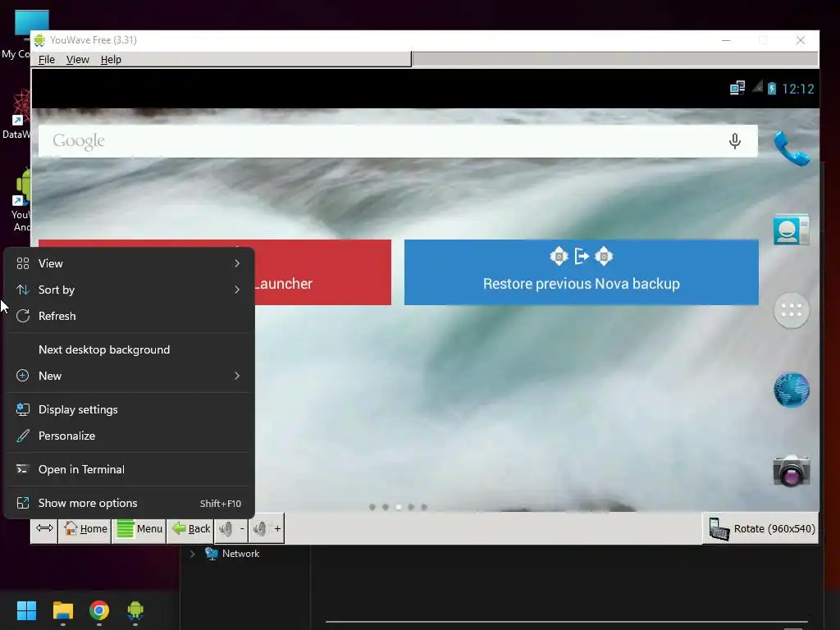Click the network computers status icon
The height and width of the screenshot is (630, 840).
[737, 88]
